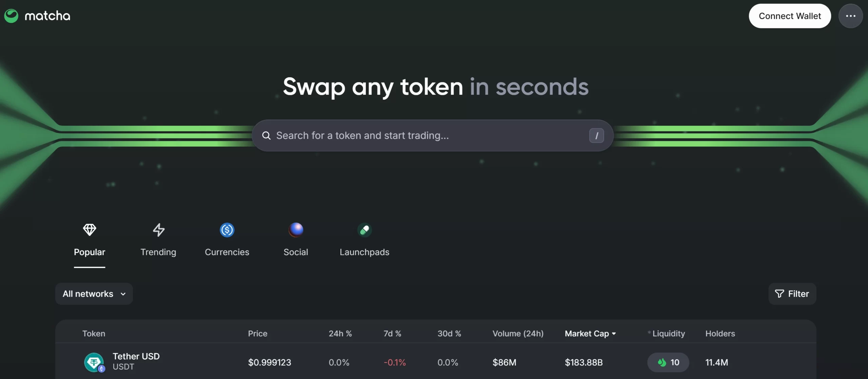Click the Matcha logo icon

pos(11,16)
